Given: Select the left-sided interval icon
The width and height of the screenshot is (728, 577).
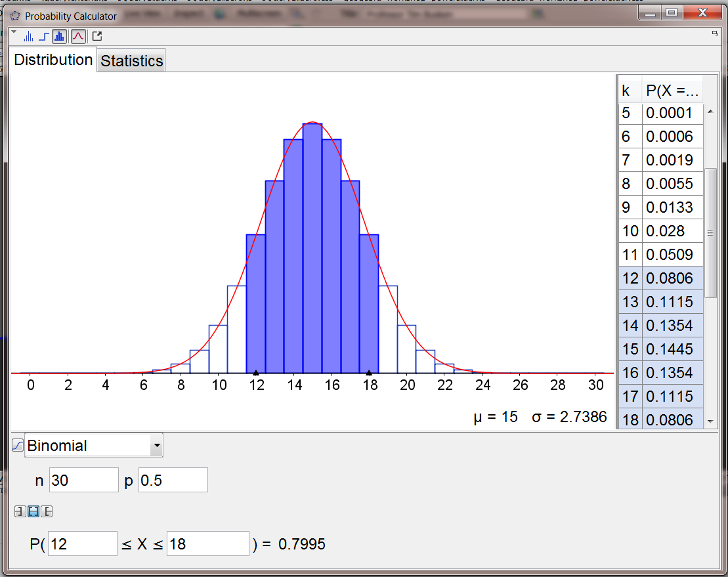Looking at the screenshot, I should pyautogui.click(x=20, y=511).
